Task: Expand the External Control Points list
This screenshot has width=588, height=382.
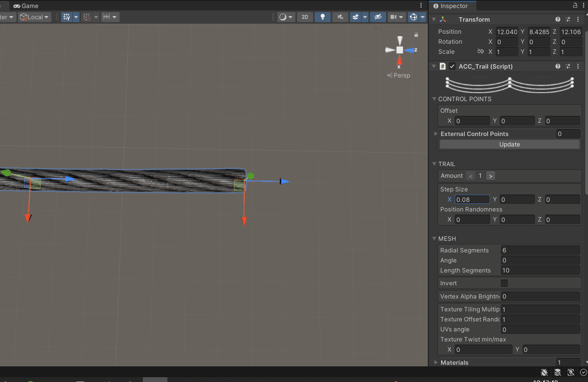Action: point(436,134)
